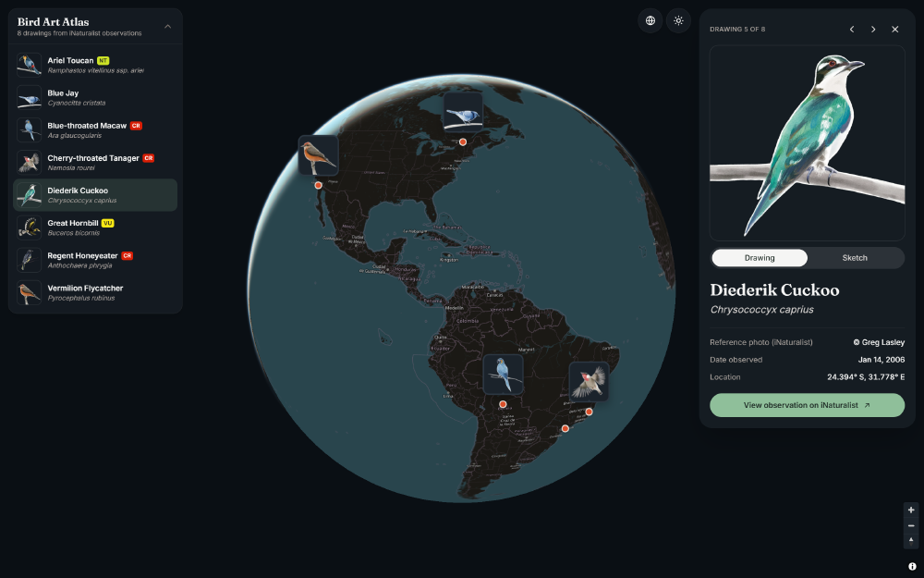Click View observation on iNaturalist

pos(807,405)
